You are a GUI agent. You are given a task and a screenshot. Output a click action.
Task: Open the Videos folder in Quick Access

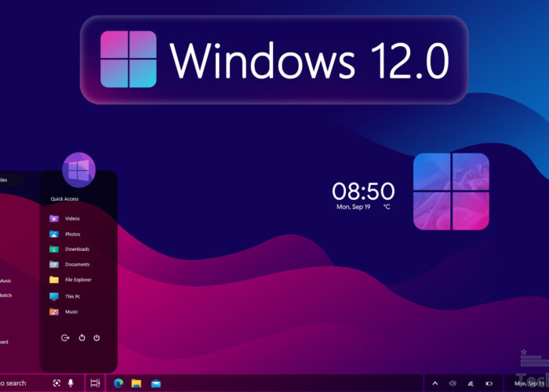click(65, 219)
